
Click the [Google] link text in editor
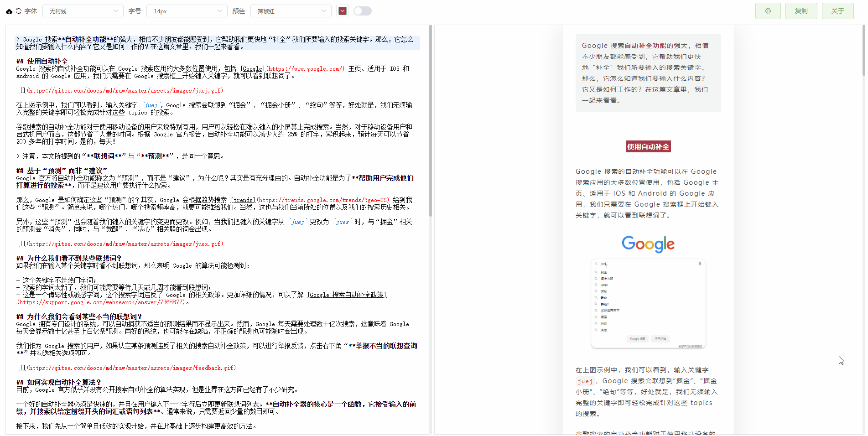click(x=253, y=69)
